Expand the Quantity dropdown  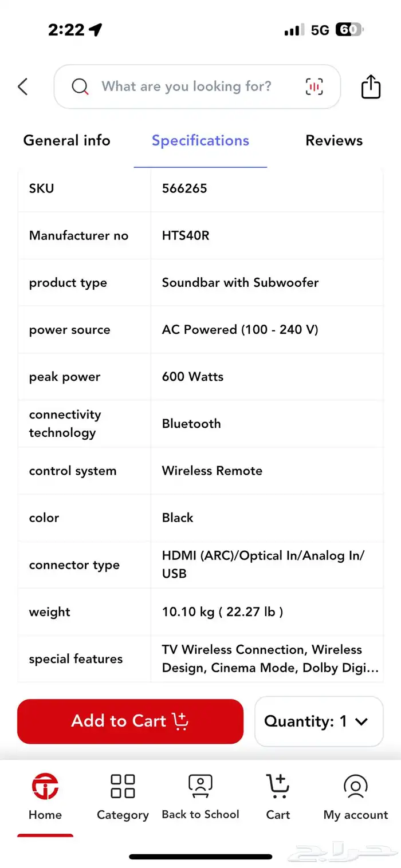319,721
